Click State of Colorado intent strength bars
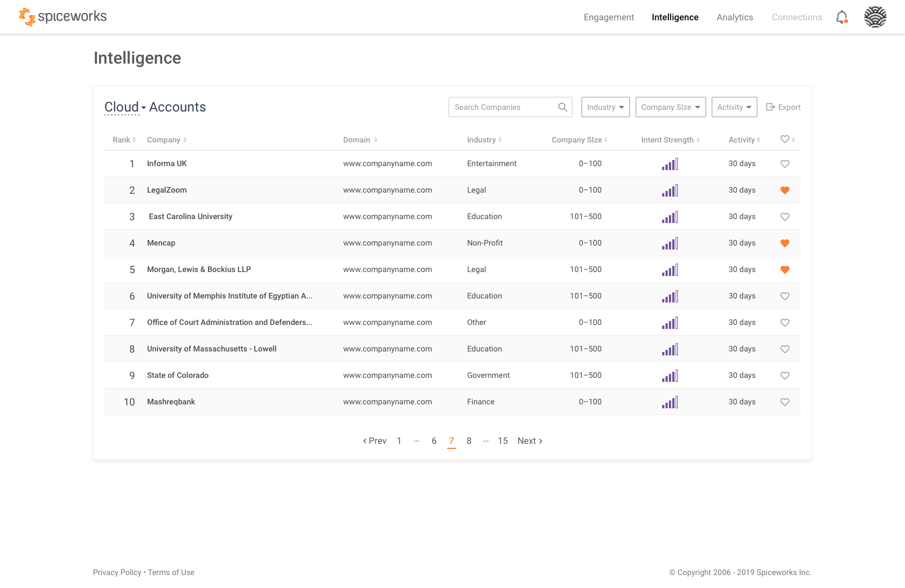Viewport: 905px width, 588px height. pyautogui.click(x=670, y=376)
